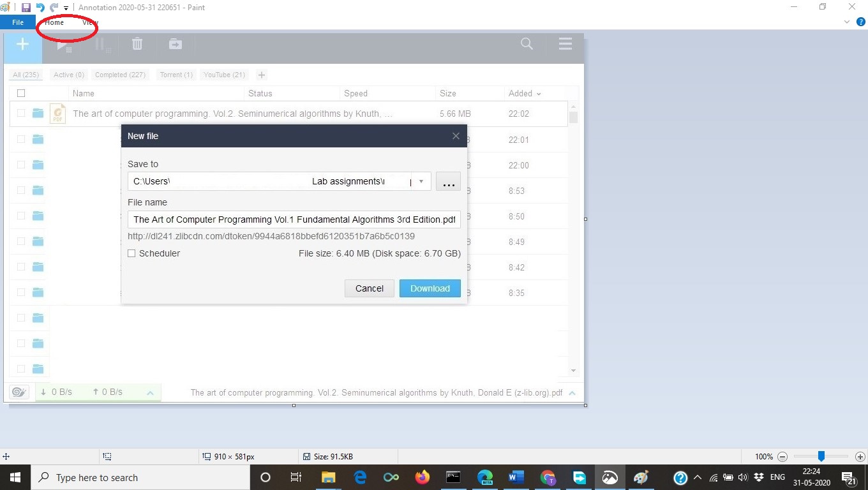Click the File name input field
Viewport: 868px width, 490px height.
pyautogui.click(x=294, y=219)
